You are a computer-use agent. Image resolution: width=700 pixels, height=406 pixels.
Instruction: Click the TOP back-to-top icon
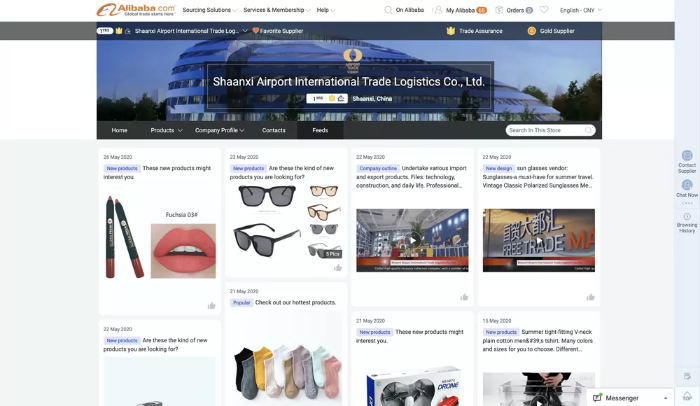click(x=687, y=396)
